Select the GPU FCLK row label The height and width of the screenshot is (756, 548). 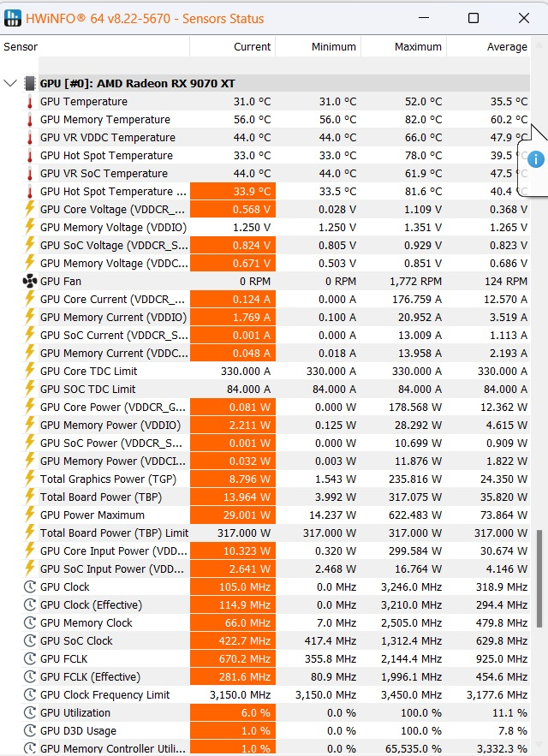[63, 658]
